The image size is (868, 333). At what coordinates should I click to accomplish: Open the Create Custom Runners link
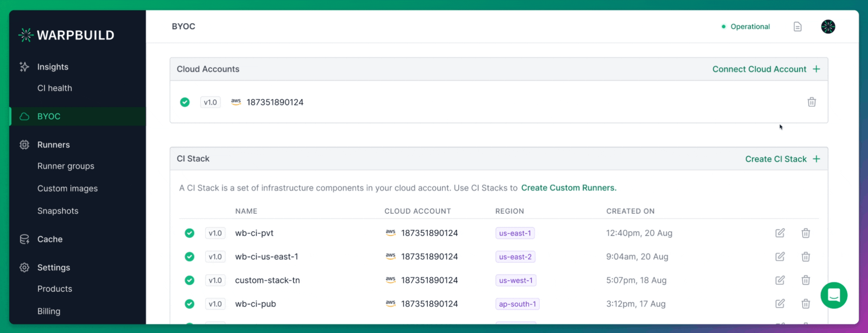(569, 188)
